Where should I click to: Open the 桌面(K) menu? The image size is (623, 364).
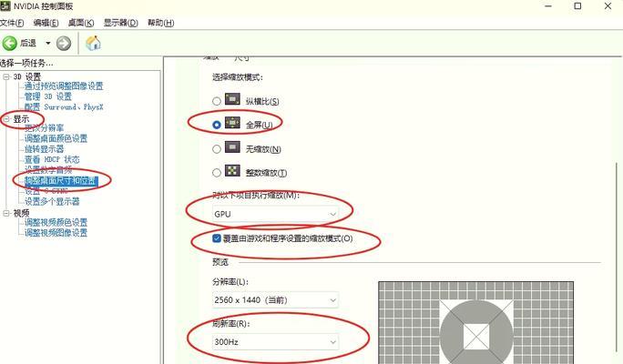pos(81,23)
